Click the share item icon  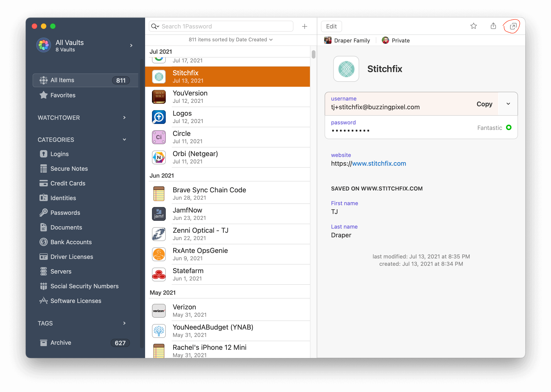click(x=493, y=26)
